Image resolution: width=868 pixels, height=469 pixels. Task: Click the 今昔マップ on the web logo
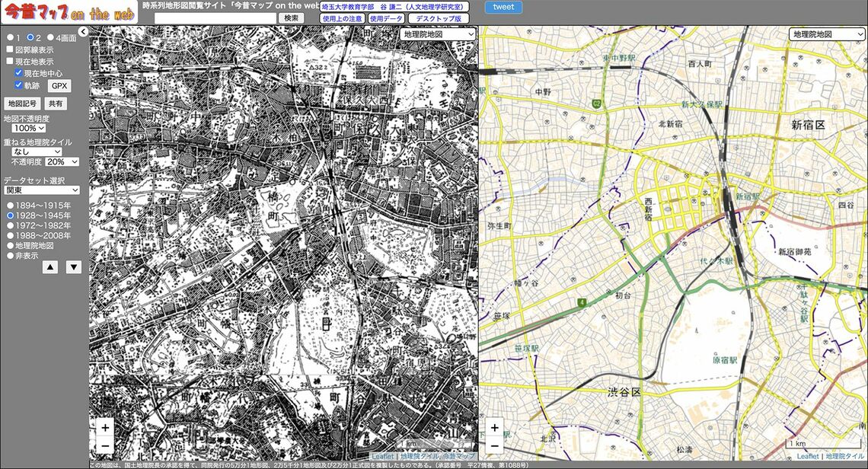[69, 13]
